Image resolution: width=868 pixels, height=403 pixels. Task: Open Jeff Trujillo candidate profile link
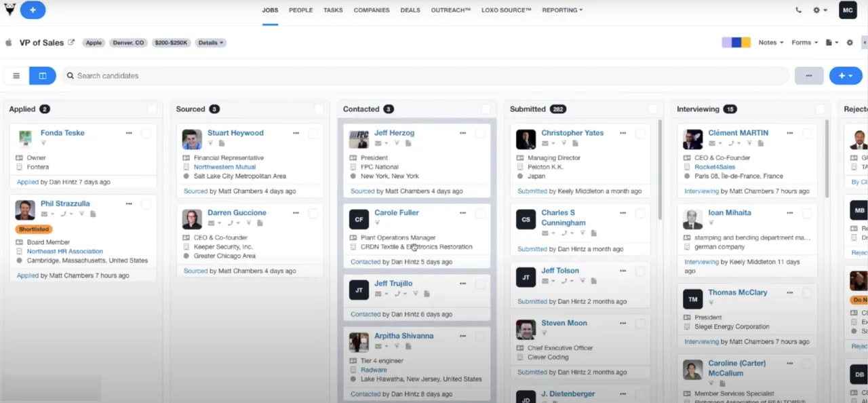coord(393,284)
